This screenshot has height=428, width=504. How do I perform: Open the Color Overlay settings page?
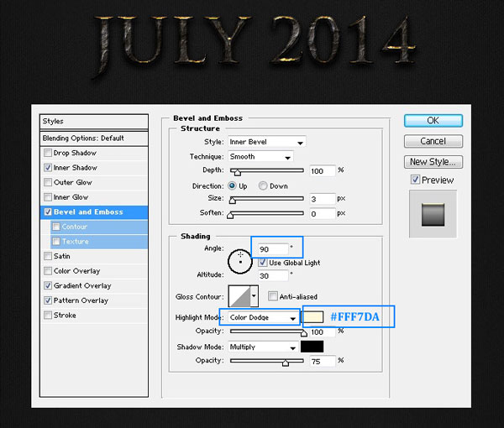click(76, 271)
